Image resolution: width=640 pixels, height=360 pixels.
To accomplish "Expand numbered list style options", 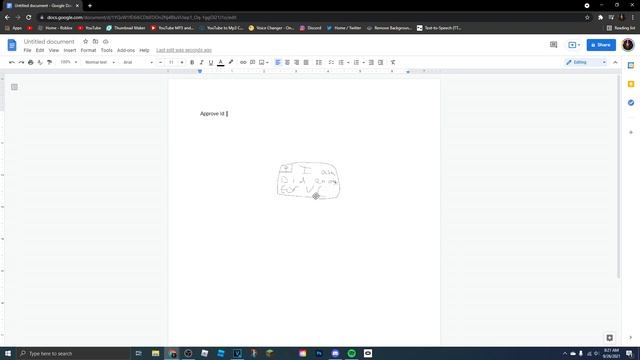I will pos(363,62).
